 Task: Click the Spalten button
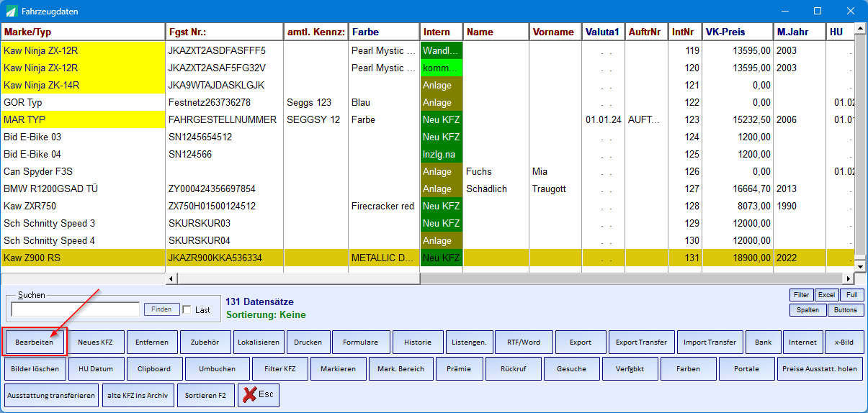(807, 309)
